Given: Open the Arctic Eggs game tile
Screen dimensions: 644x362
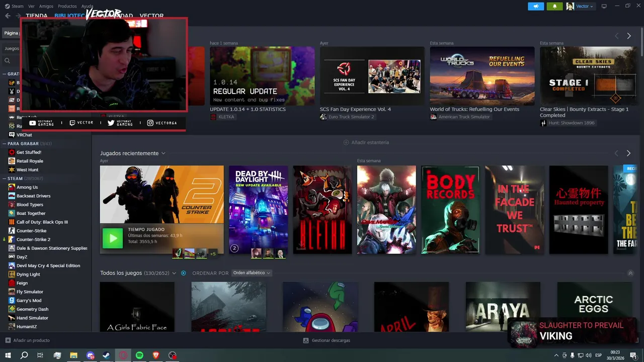Looking at the screenshot, I should click(594, 306).
